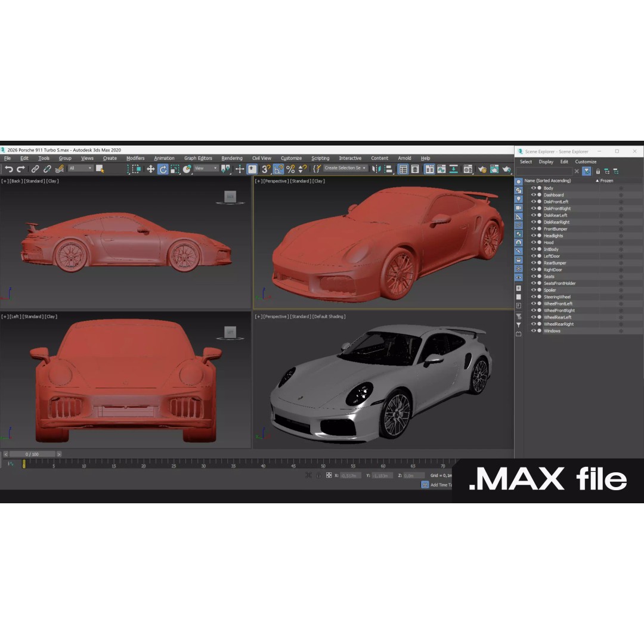Click the Align tool icon
The width and height of the screenshot is (644, 644).
pyautogui.click(x=388, y=169)
